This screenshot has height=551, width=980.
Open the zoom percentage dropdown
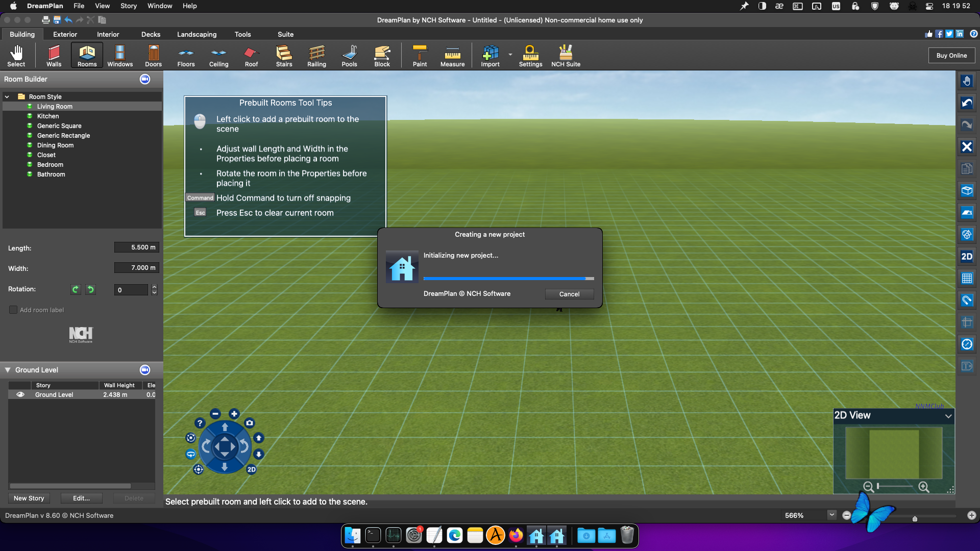(832, 515)
